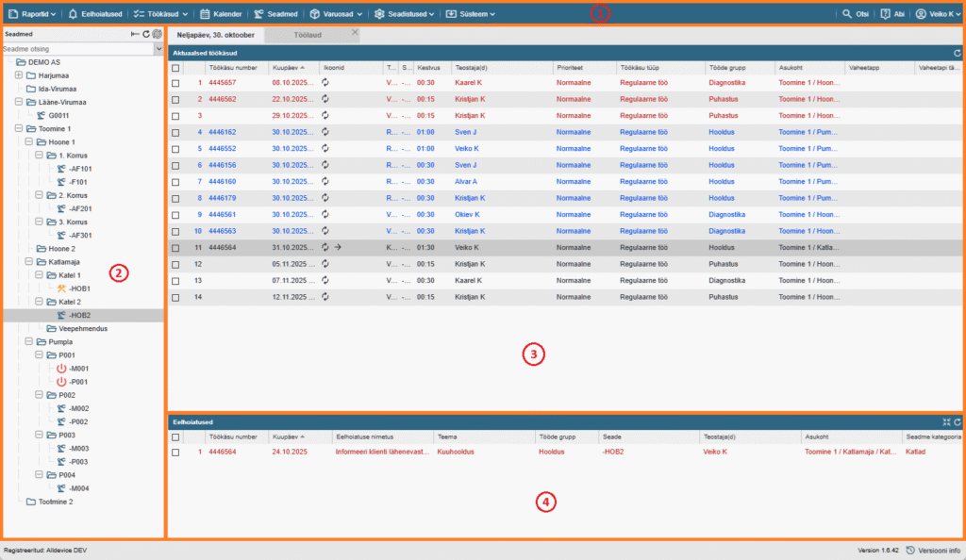
Task: Click the Versiooni info history icon
Action: point(909,550)
